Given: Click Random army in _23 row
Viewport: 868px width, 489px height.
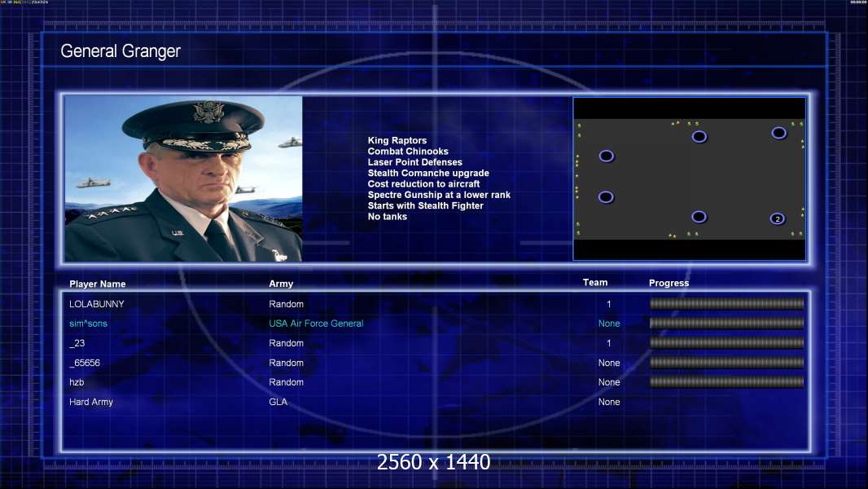Looking at the screenshot, I should point(286,343).
